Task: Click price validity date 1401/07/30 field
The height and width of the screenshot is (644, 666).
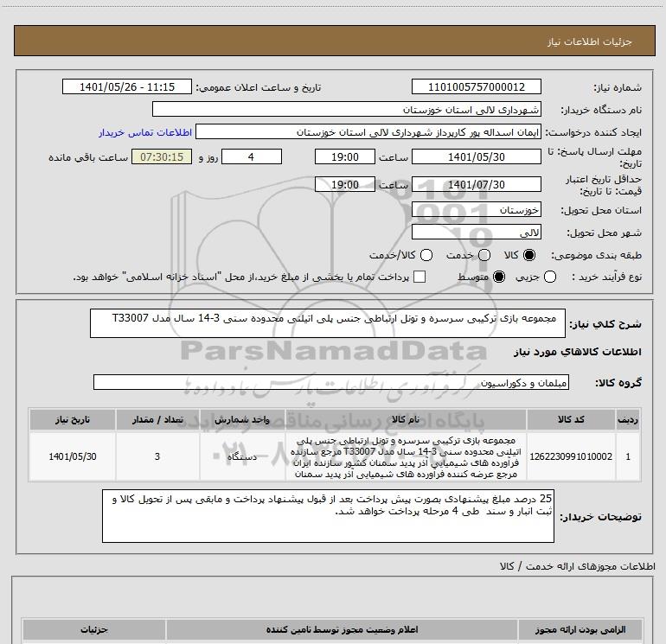Action: 476,184
